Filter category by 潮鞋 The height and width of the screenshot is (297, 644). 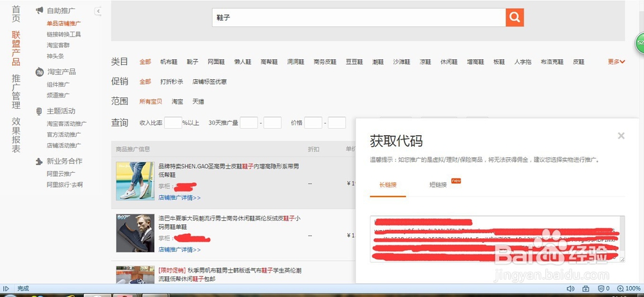378,62
